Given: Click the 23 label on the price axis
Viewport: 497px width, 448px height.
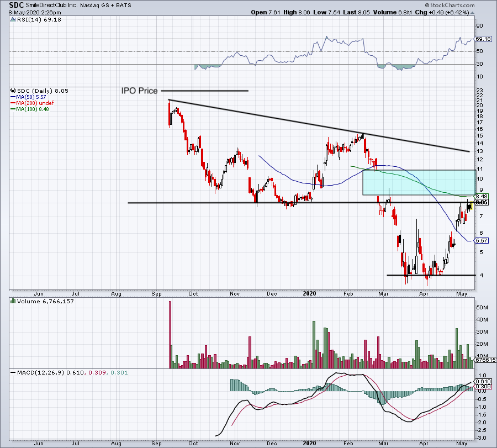Looking at the screenshot, I should coord(479,90).
